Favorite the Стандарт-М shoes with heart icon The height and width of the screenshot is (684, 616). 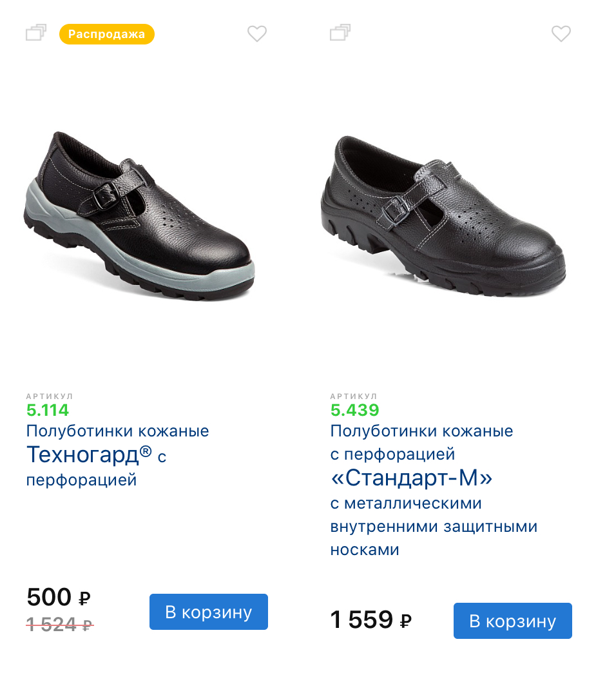pos(561,34)
